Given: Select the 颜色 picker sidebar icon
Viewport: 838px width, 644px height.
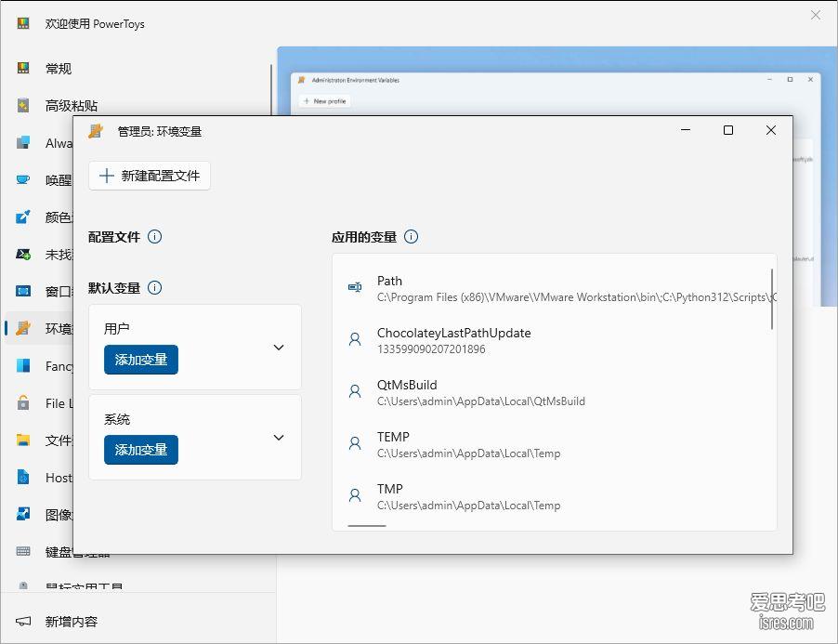Looking at the screenshot, I should pos(23,217).
